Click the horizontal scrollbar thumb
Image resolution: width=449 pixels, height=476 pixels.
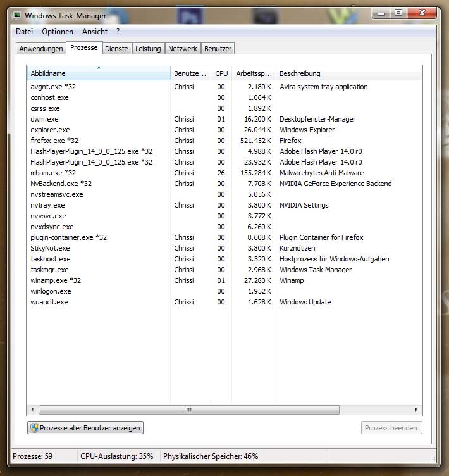coord(189,410)
